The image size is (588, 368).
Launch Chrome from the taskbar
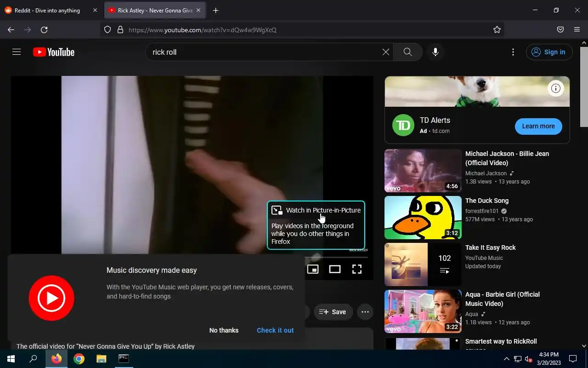pos(79,359)
